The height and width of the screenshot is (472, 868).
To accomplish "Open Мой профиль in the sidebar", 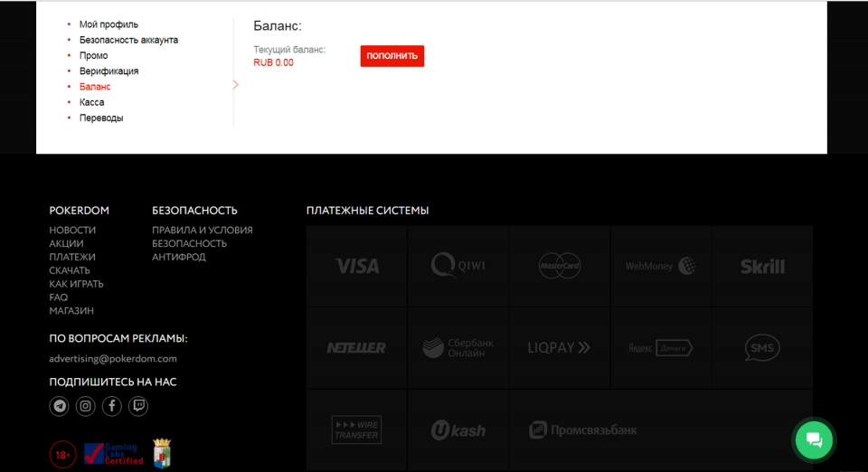I will [x=108, y=24].
